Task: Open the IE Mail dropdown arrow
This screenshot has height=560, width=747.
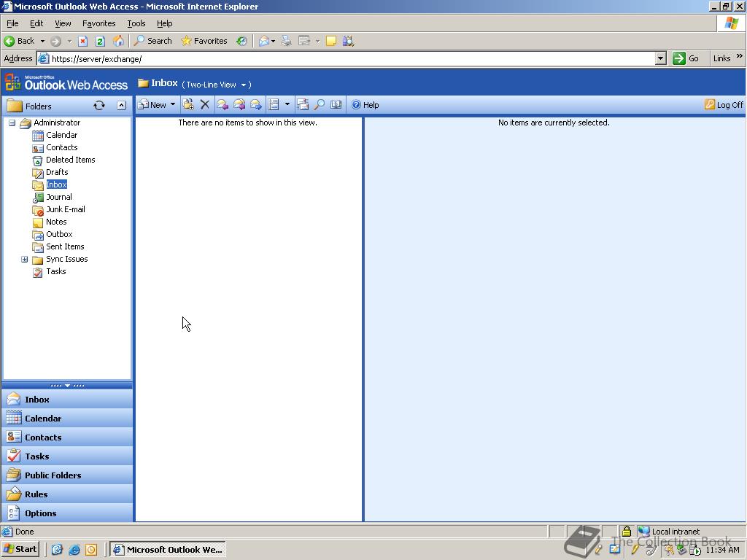Action: pyautogui.click(x=273, y=42)
